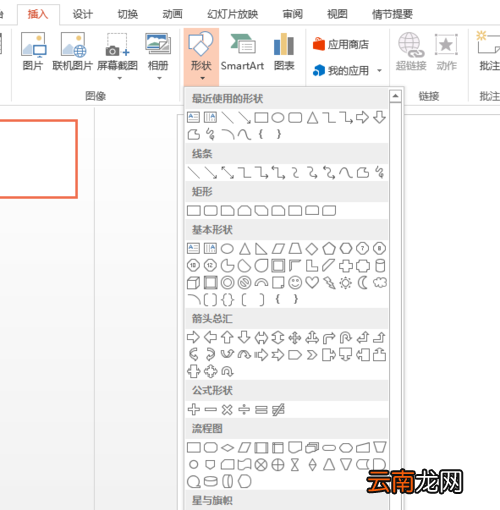Choose the up arrow in 箭头总汇
Screen dimensions: 500x510
[227, 337]
